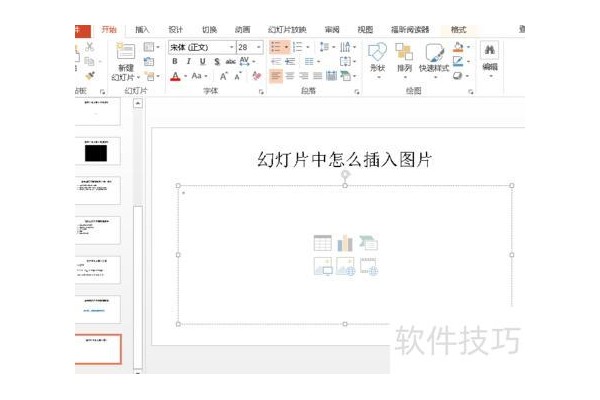Click the Format Painter brush icon
This screenshot has width=600, height=400.
pyautogui.click(x=90, y=76)
